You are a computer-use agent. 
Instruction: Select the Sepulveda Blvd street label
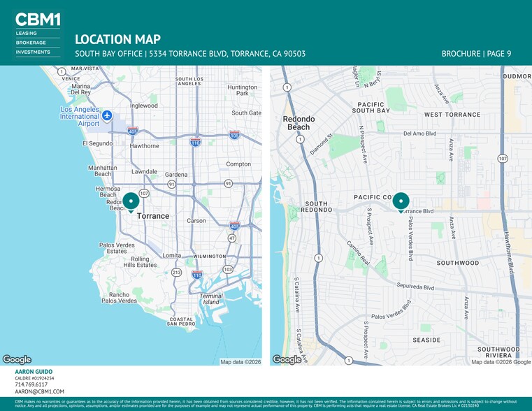coord(415,287)
